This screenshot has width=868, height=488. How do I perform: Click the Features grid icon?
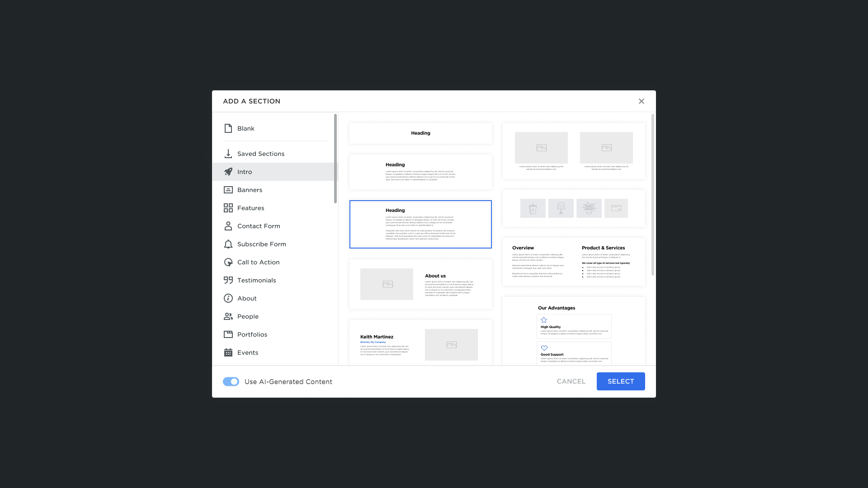(x=228, y=208)
